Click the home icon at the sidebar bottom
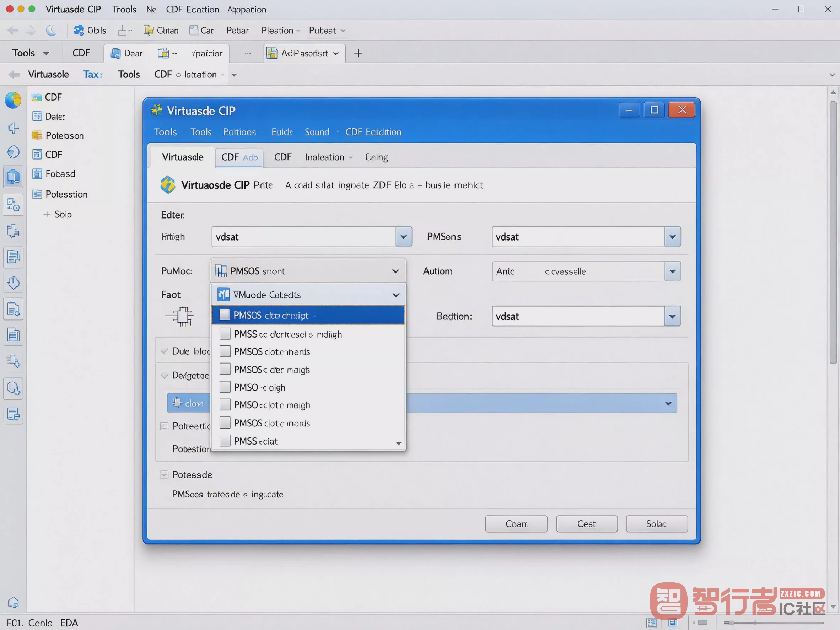The image size is (840, 630). [13, 602]
